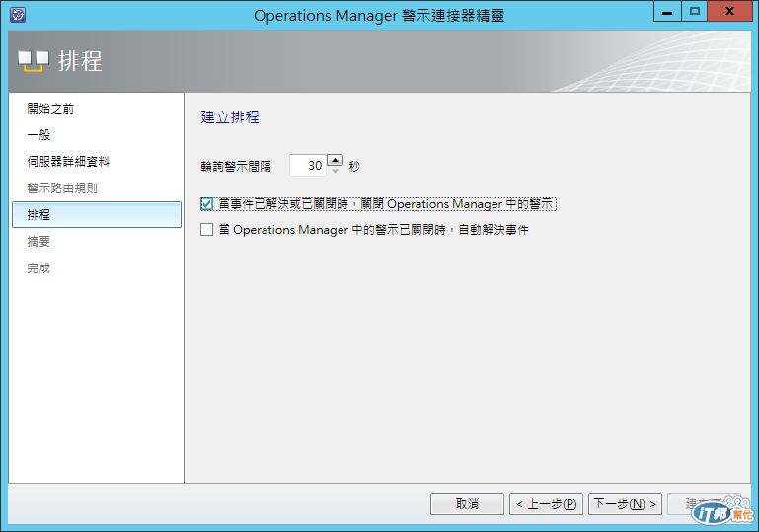Maximize the wizard window
The height and width of the screenshot is (532, 759).
[x=695, y=11]
